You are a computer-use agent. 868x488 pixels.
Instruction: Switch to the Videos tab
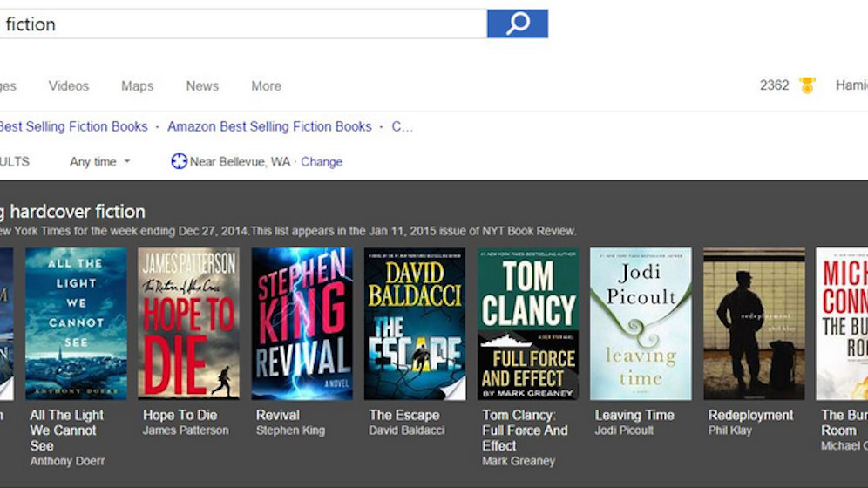coord(69,85)
